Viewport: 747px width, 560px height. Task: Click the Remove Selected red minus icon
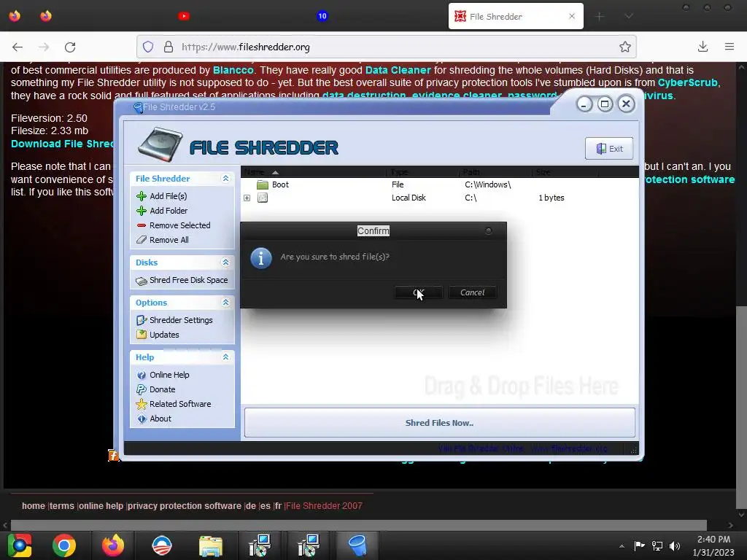[x=142, y=225]
